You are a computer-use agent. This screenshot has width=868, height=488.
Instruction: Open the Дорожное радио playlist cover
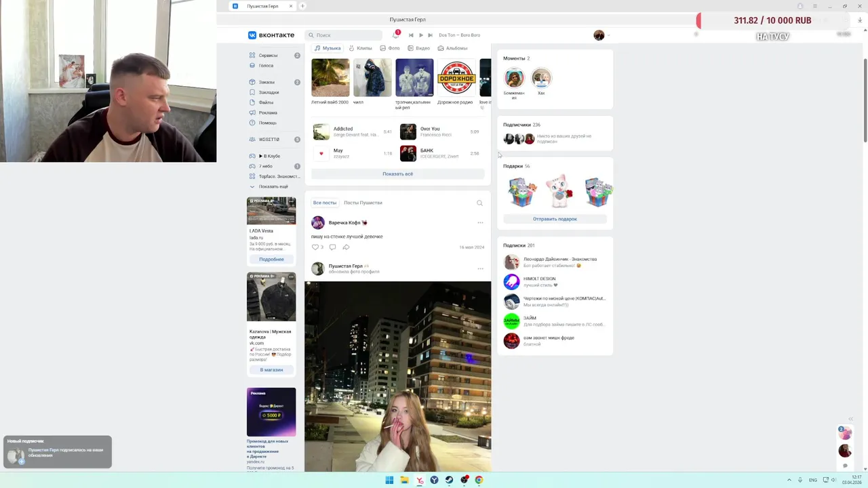pos(456,77)
